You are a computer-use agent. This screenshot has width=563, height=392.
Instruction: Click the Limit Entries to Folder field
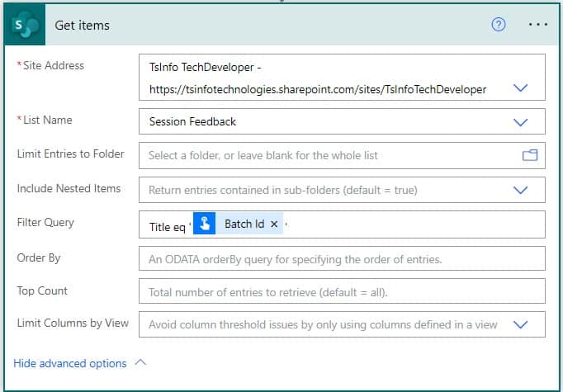[342, 155]
